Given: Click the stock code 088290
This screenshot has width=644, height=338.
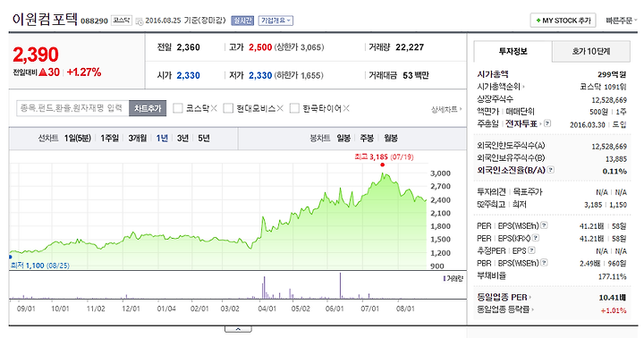Looking at the screenshot, I should [x=94, y=21].
